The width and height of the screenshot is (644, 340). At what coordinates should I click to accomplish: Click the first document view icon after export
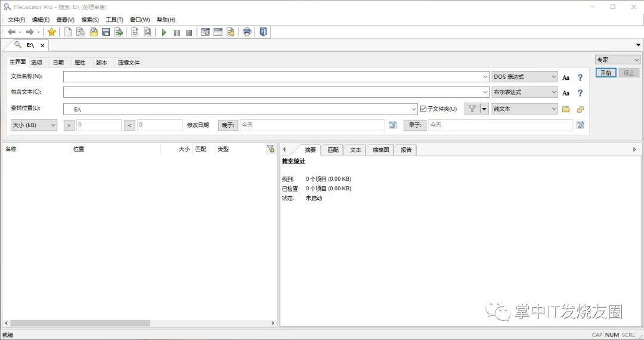pyautogui.click(x=135, y=32)
